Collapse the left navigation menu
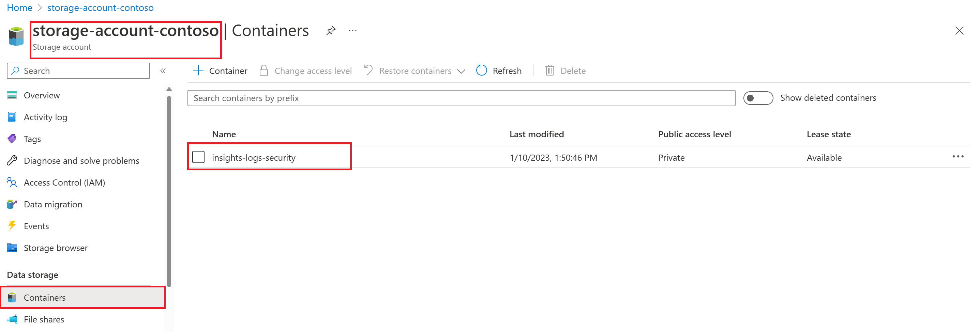The image size is (980, 332). [163, 71]
